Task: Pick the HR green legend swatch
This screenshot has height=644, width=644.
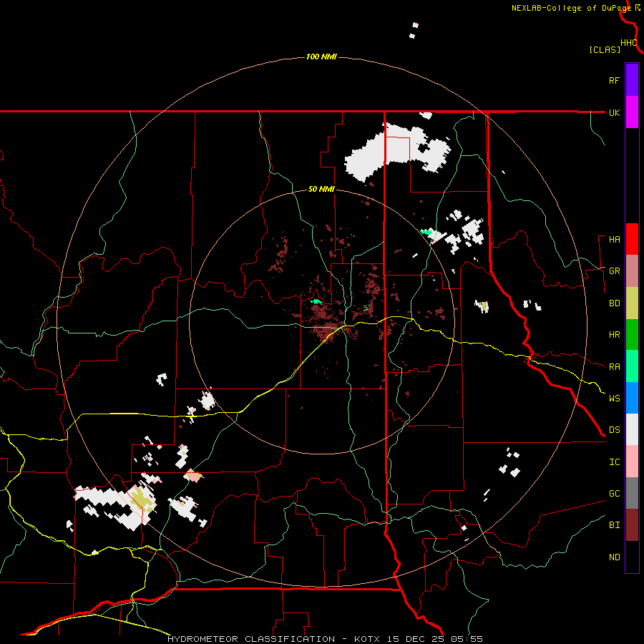Action: [x=632, y=335]
